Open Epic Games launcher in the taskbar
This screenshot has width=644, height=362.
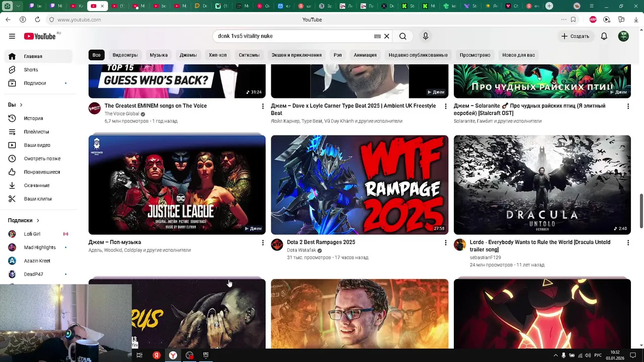206,355
